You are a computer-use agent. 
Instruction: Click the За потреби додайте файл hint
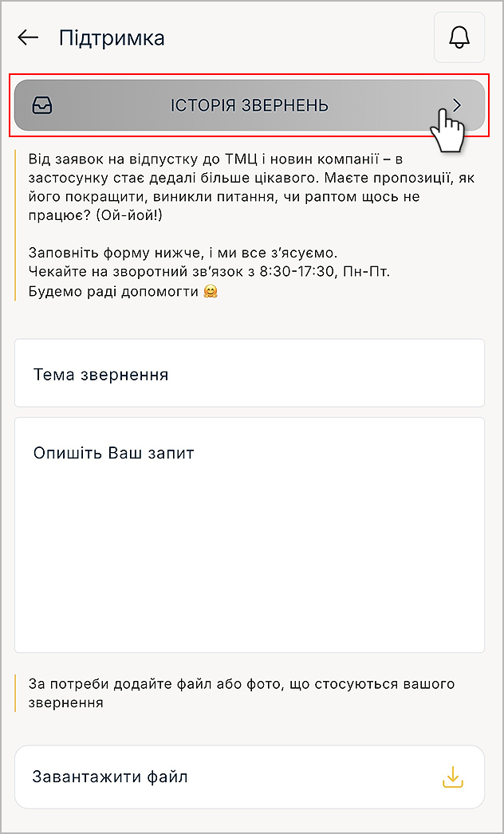(x=241, y=684)
